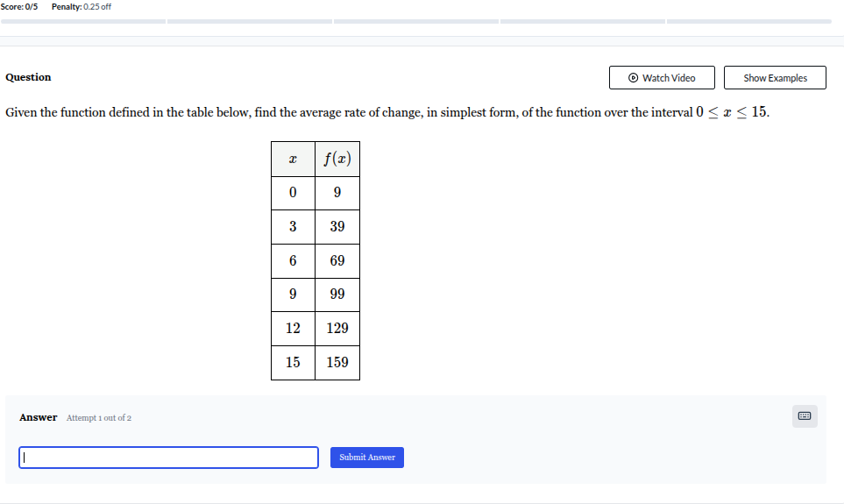Open the math keyboard icon

(805, 415)
